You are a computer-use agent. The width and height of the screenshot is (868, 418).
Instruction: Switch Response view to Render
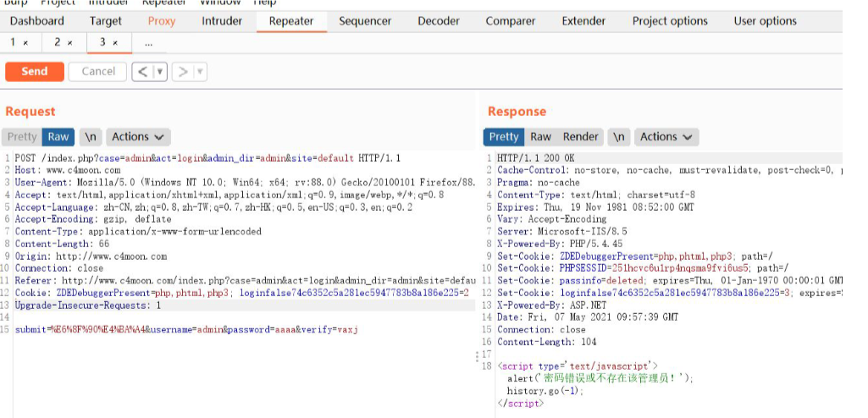pyautogui.click(x=581, y=137)
